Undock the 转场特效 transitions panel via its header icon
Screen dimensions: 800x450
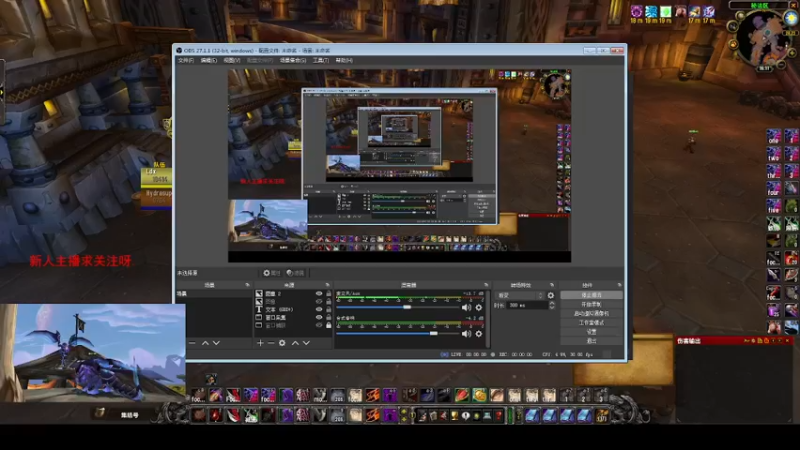coord(552,285)
